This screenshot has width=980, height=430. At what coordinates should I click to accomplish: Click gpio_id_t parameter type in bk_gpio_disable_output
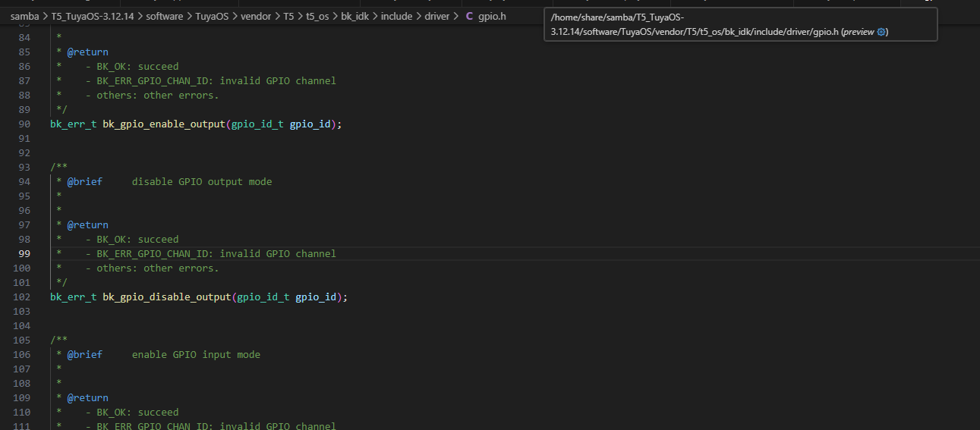pyautogui.click(x=263, y=297)
